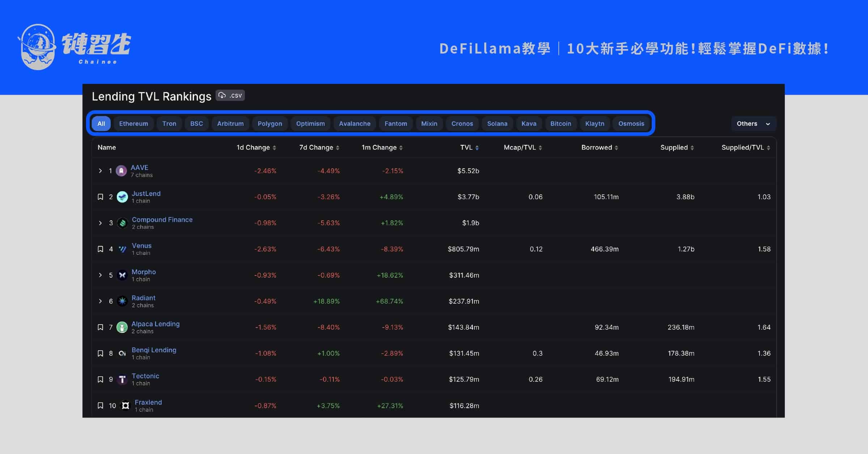The image size is (868, 454).
Task: Sort by TVL column arrows
Action: tap(477, 147)
